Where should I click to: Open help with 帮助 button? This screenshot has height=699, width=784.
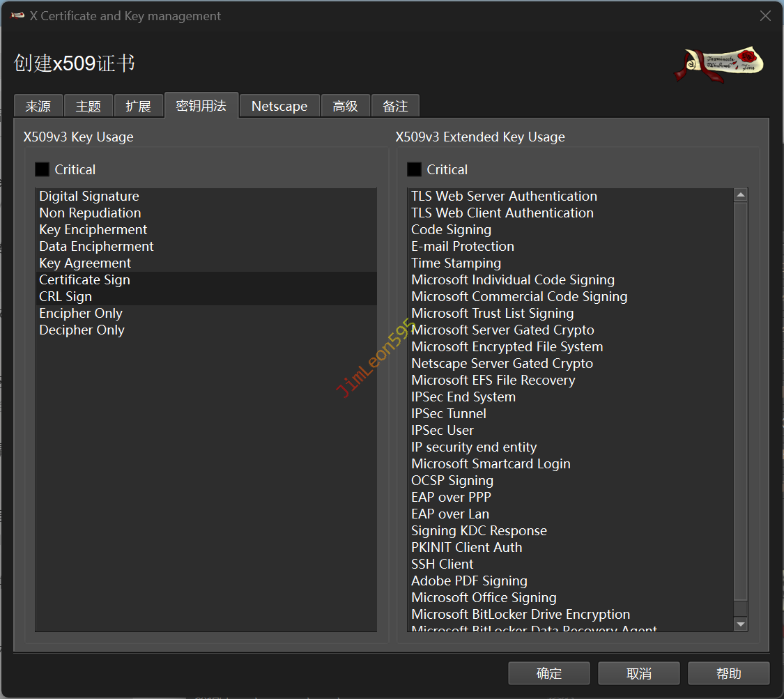coord(728,673)
